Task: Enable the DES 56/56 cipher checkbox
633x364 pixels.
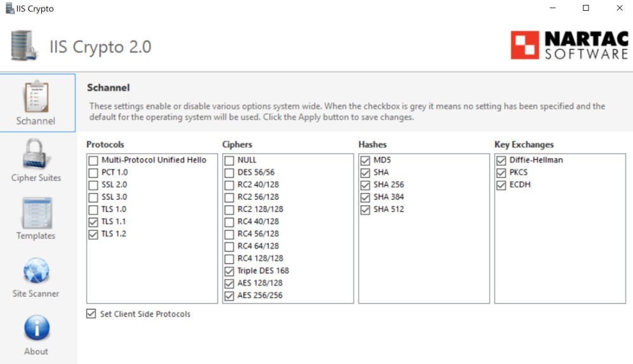Action: (x=229, y=173)
